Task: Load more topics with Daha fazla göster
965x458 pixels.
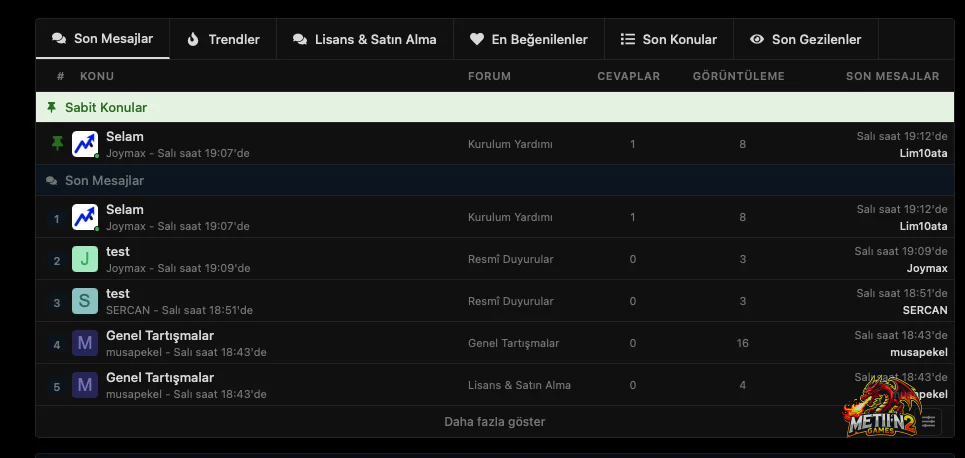Action: 495,422
